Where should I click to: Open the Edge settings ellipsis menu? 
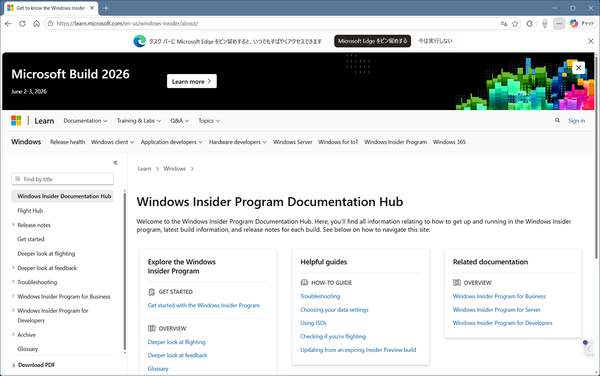click(559, 24)
